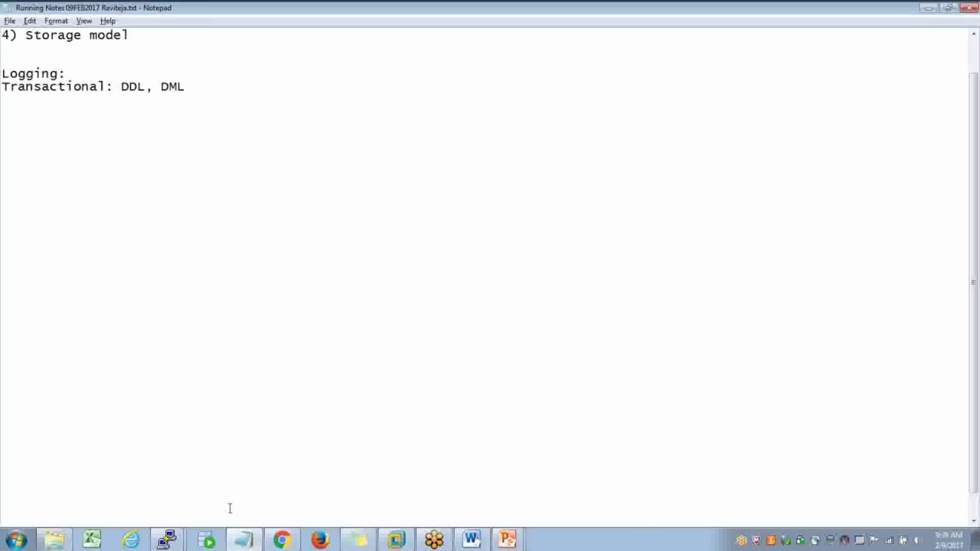The width and height of the screenshot is (980, 551).
Task: Maximize the Notepad window
Action: point(948,8)
